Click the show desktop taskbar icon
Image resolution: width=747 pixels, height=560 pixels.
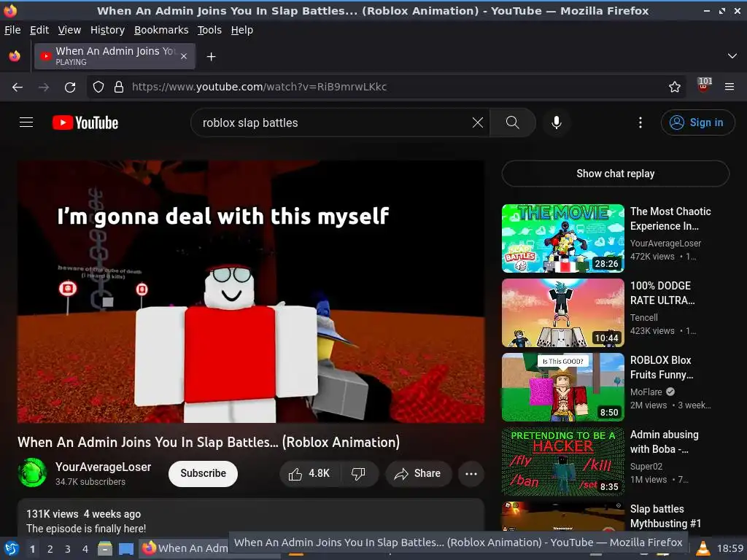tap(125, 548)
